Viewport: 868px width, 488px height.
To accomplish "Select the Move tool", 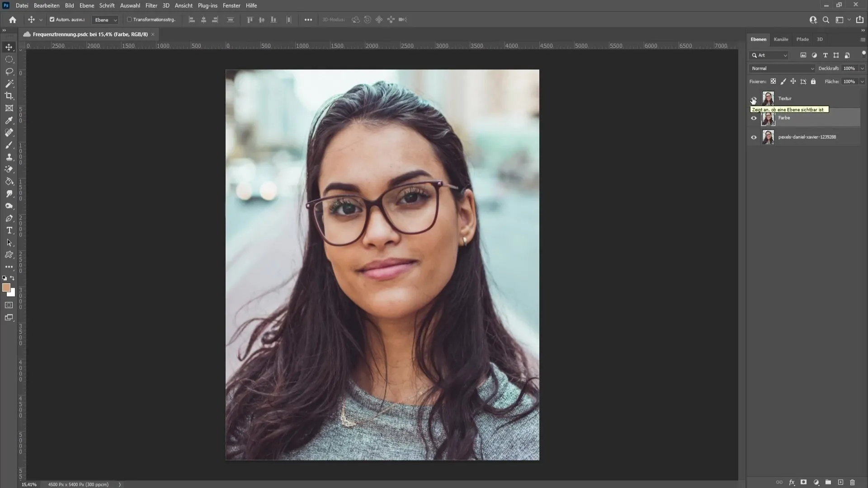I will pos(9,47).
